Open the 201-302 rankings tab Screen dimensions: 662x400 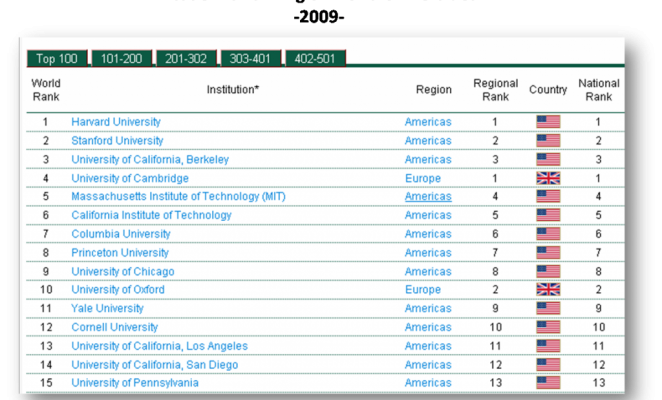pos(186,59)
